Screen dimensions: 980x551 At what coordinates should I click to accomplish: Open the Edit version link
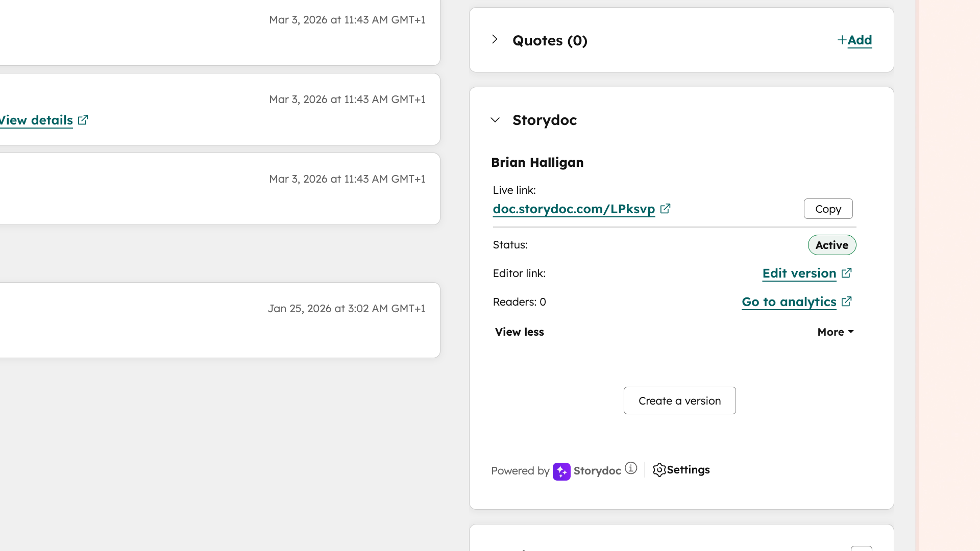point(799,273)
